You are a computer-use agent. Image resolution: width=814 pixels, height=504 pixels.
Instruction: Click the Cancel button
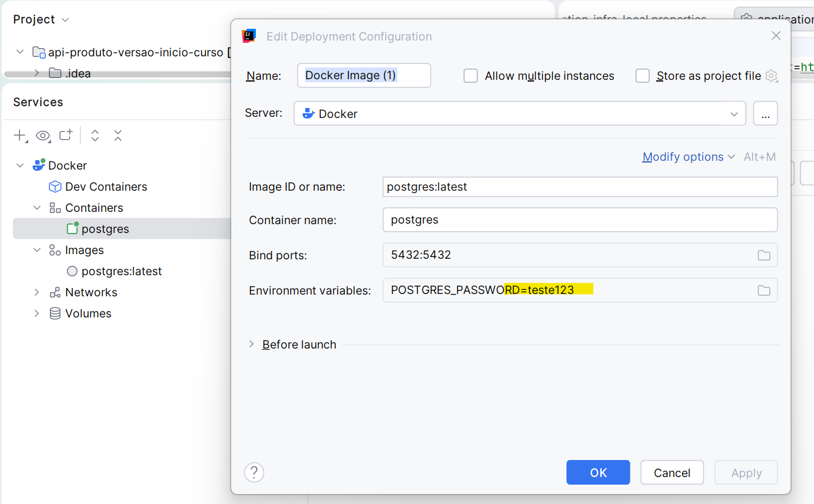pos(672,472)
